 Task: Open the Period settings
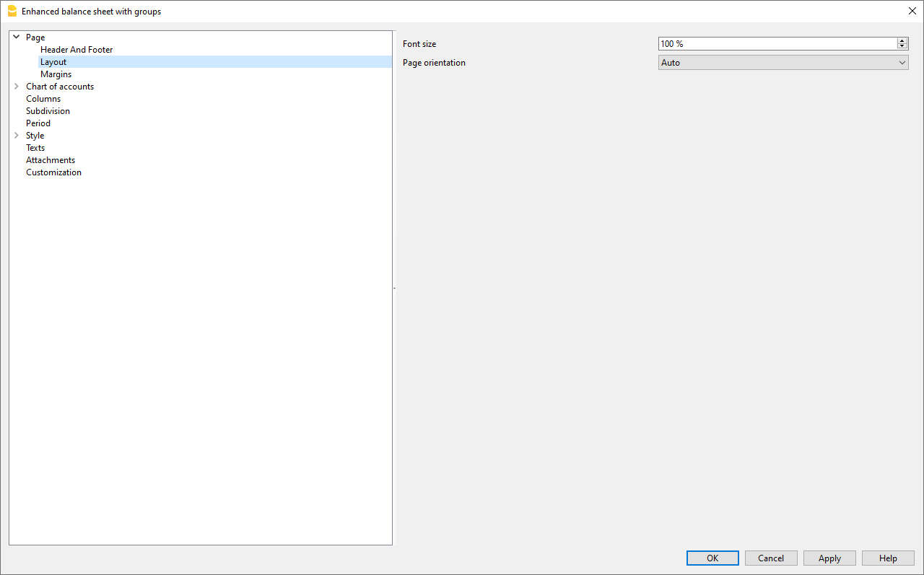pos(38,123)
